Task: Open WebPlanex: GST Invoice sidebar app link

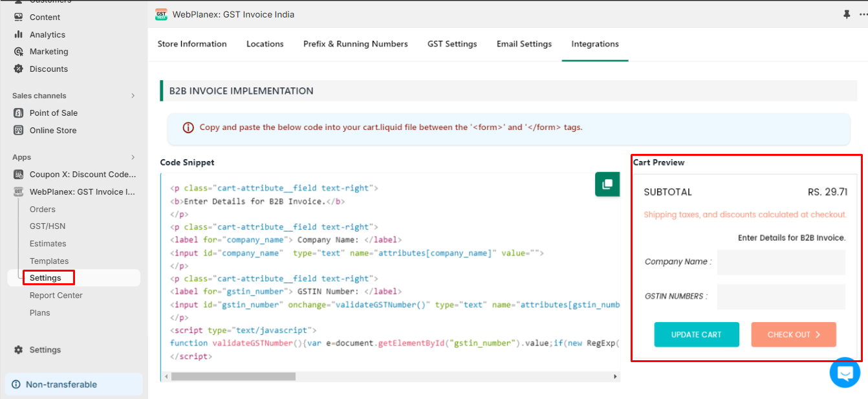Action: (x=82, y=191)
